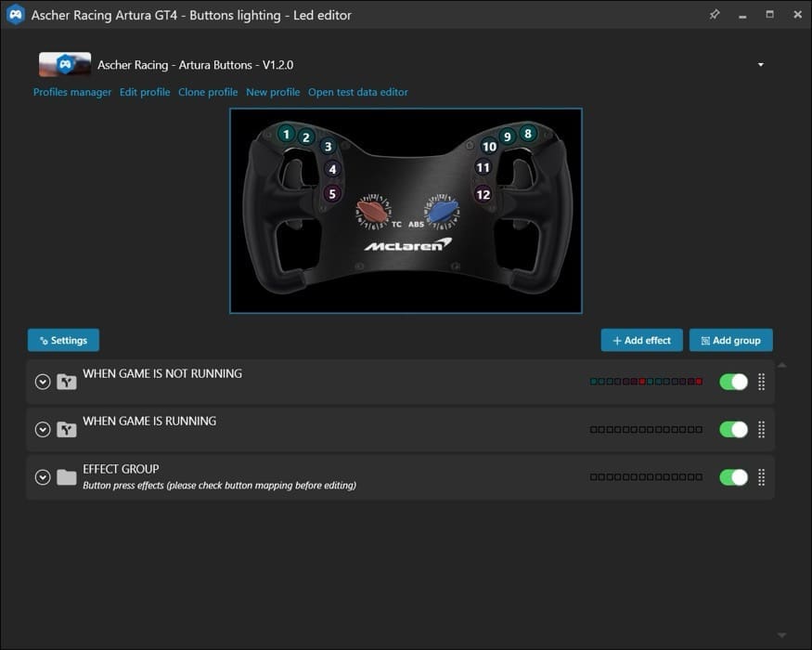This screenshot has width=812, height=650.
Task: Click the drag handle beside WHEN GAME IS NOT RUNNING toggle
Action: (x=761, y=382)
